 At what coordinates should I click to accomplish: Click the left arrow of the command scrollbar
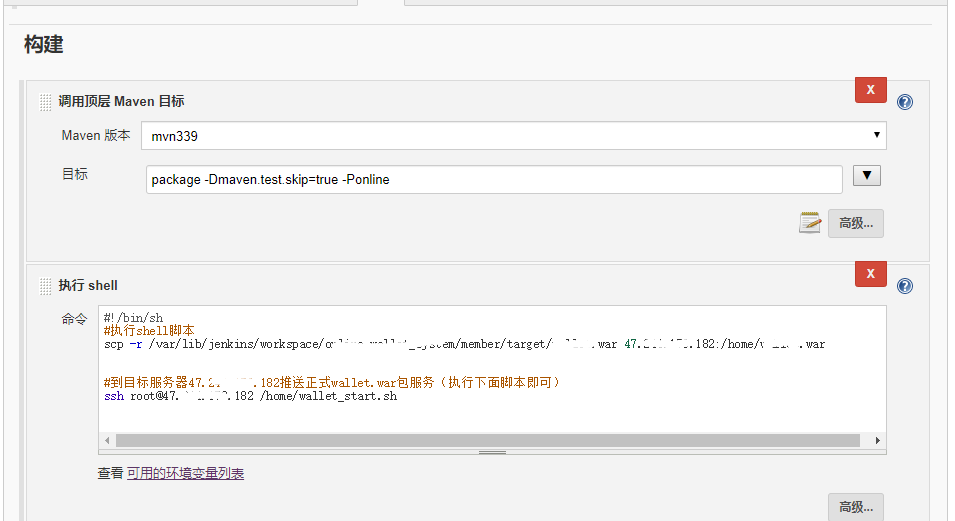pos(107,440)
